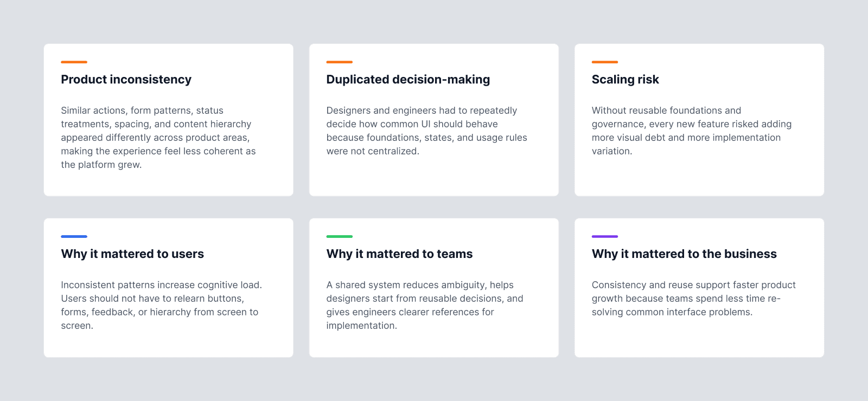Click the Why it mattered to users heading
Viewport: 868px width, 401px height.
point(132,254)
